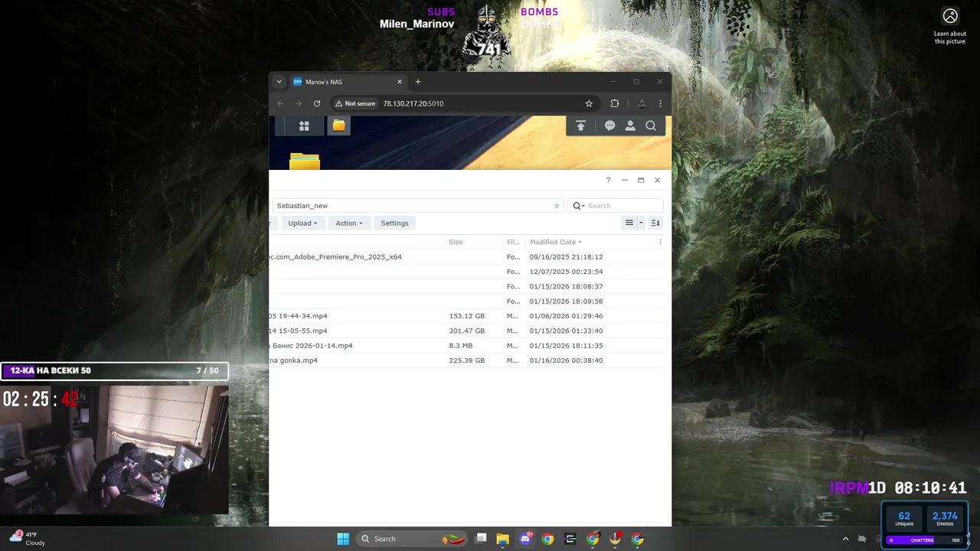Select the Manov's NAS browser tab

point(348,82)
